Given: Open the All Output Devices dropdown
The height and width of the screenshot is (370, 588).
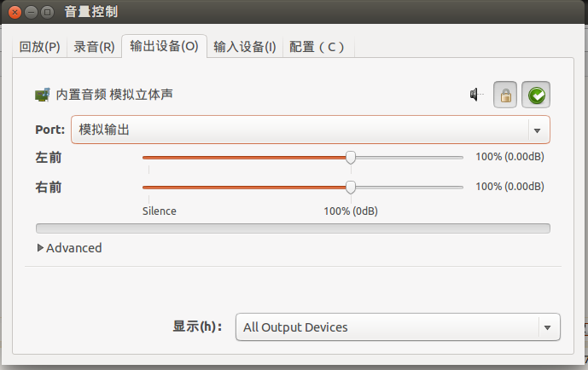Looking at the screenshot, I should (x=398, y=327).
